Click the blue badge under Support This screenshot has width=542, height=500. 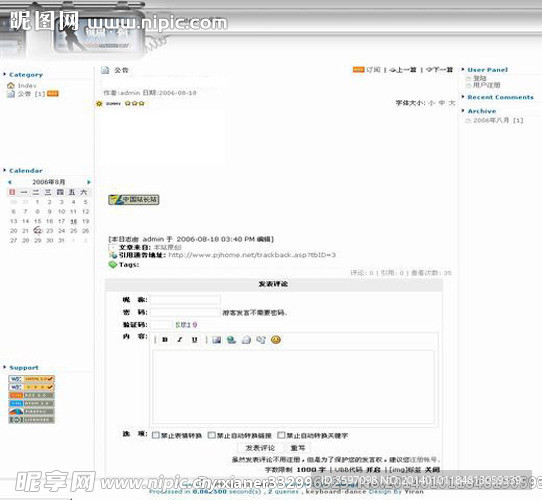click(x=31, y=404)
